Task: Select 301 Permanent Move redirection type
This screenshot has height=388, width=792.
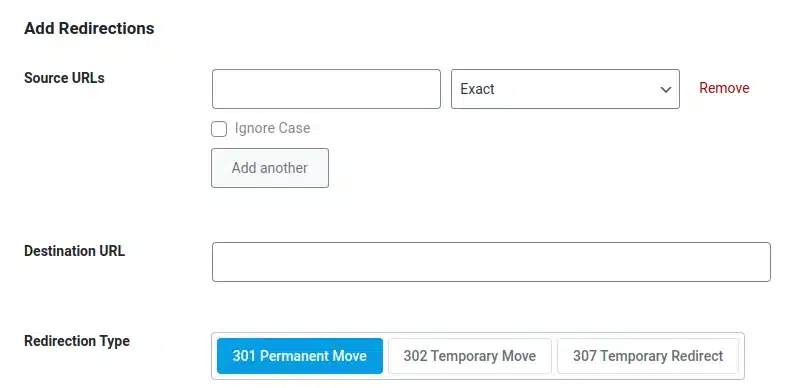Action: tap(300, 356)
